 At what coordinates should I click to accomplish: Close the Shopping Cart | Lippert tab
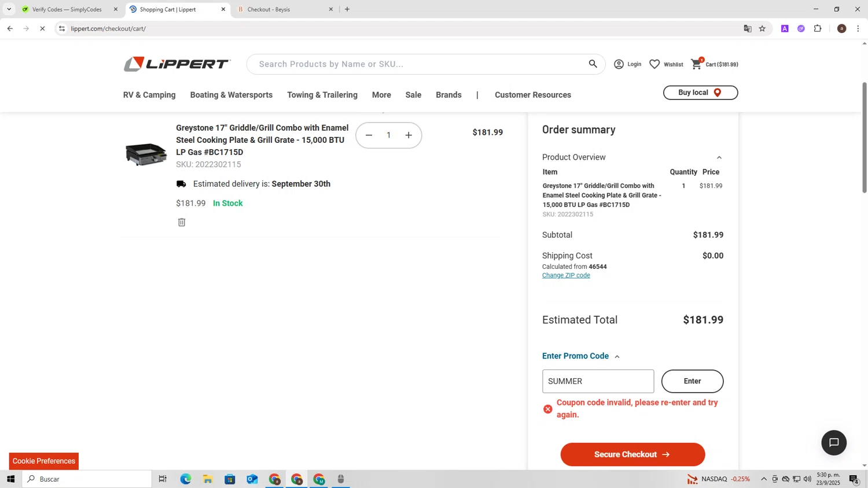click(223, 9)
